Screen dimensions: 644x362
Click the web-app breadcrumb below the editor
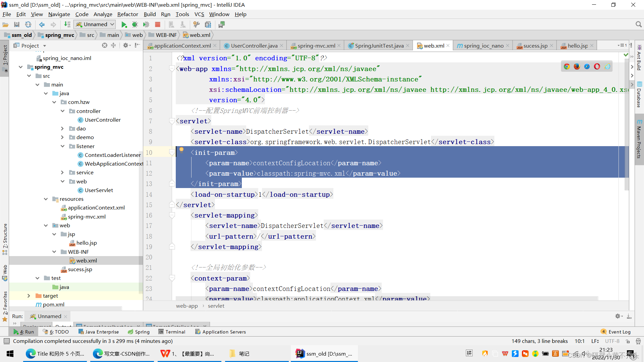(x=187, y=306)
